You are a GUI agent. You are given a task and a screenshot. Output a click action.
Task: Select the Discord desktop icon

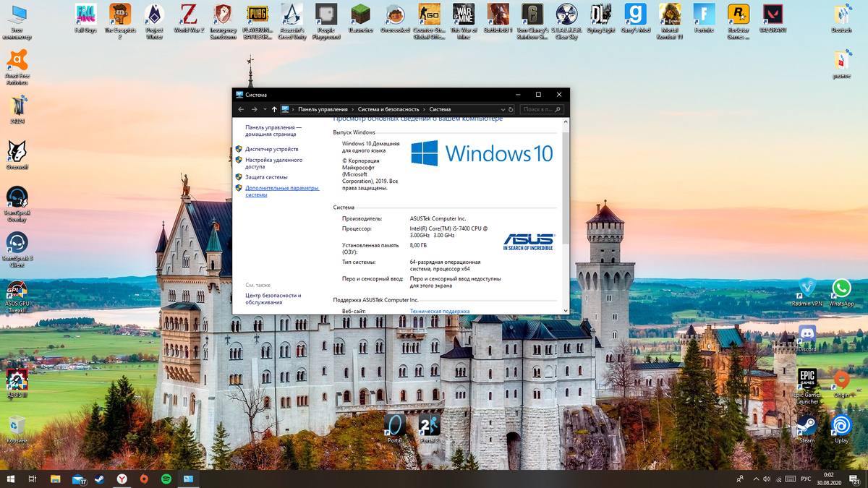(x=807, y=338)
